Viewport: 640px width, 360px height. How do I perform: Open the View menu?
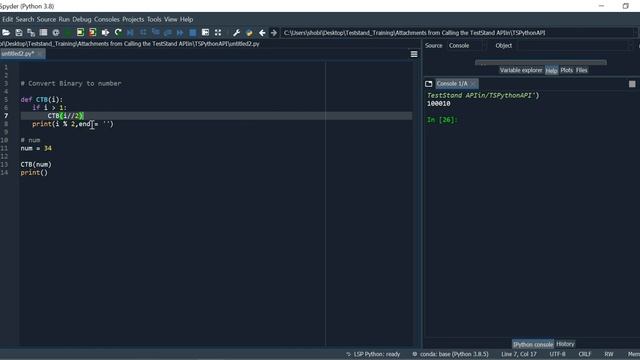(171, 19)
